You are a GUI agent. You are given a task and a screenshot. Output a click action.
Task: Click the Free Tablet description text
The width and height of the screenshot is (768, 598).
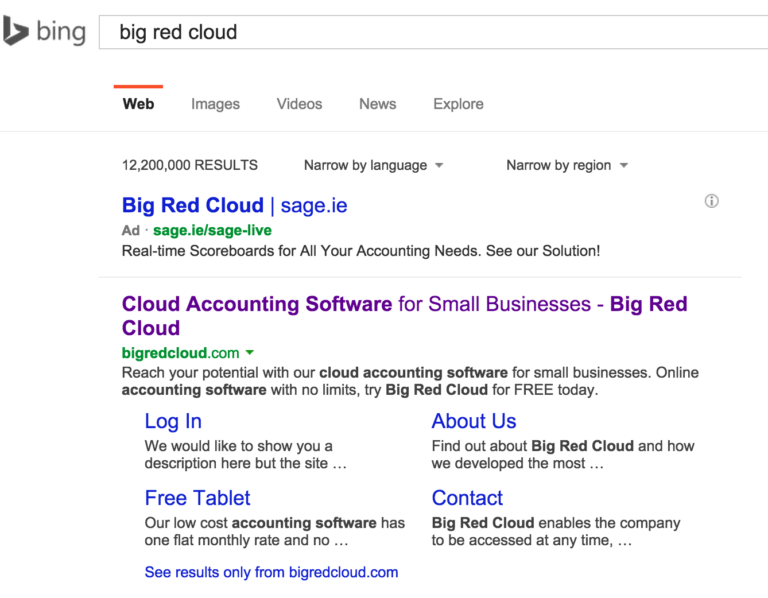click(275, 531)
